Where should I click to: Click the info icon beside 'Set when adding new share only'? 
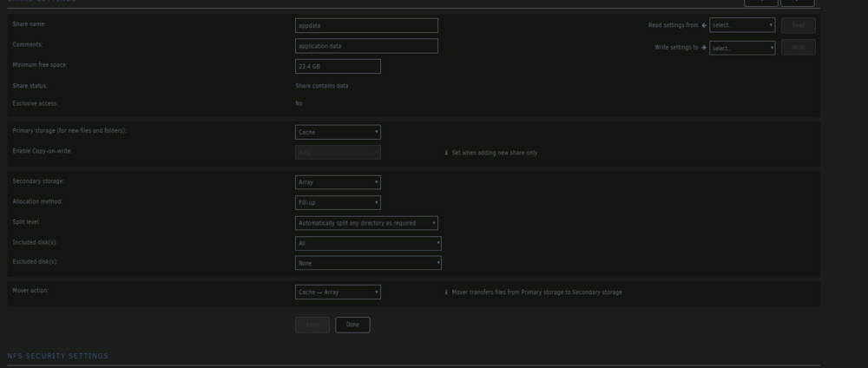[x=446, y=153]
